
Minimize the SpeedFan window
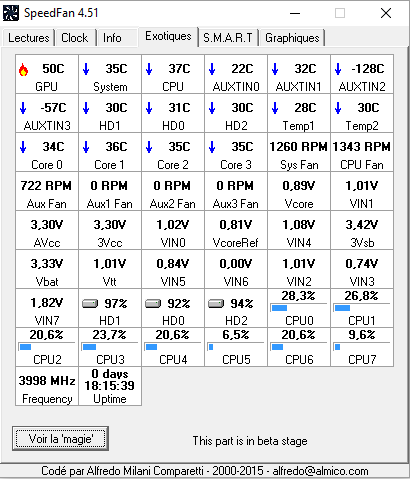coord(295,13)
